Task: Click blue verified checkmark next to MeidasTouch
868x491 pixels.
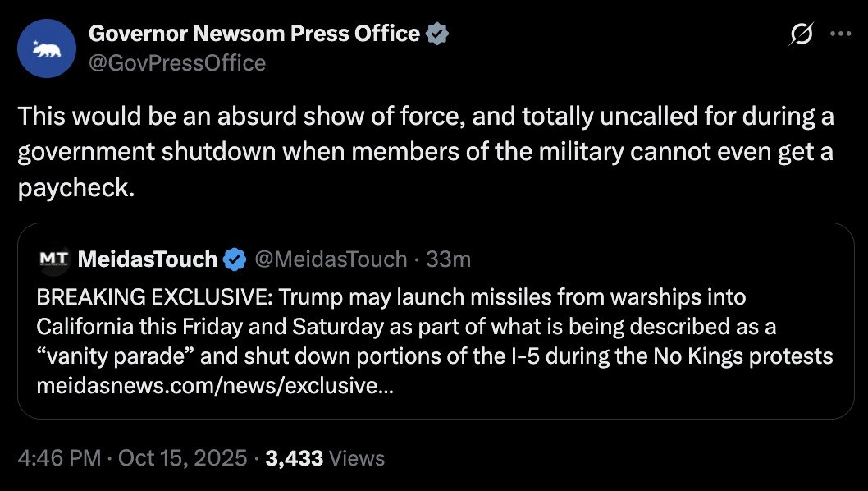Action: pos(235,259)
